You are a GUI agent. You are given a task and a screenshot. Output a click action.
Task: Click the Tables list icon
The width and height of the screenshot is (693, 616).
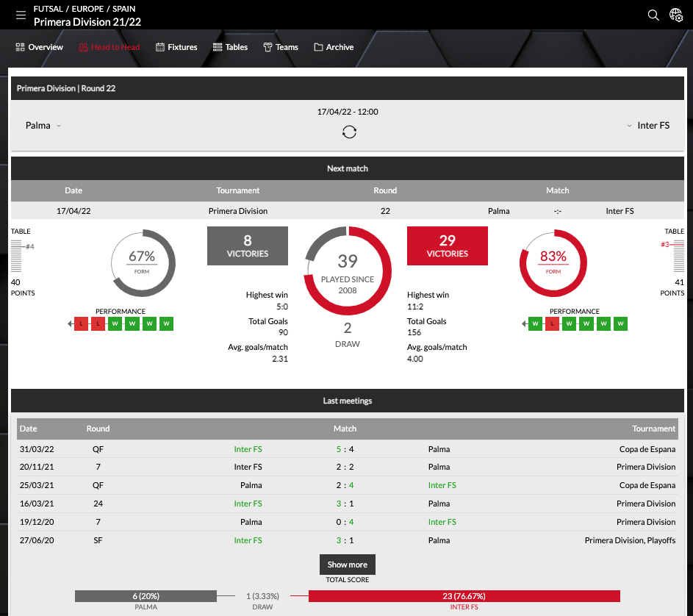tap(218, 47)
